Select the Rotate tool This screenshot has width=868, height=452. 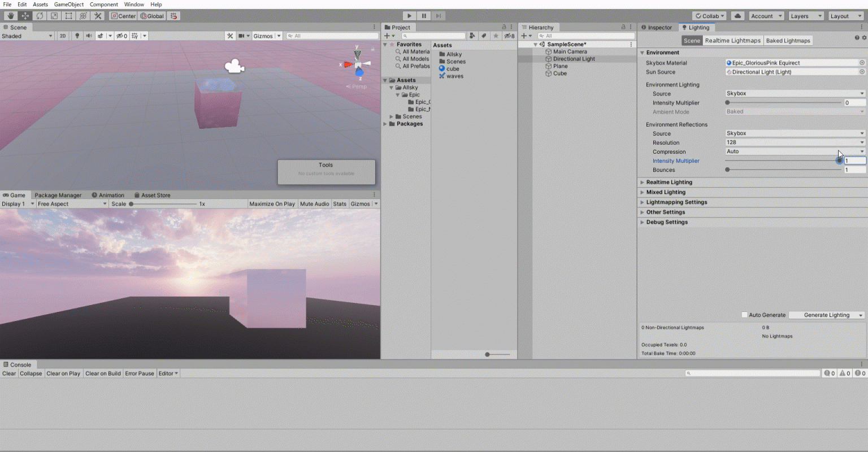pyautogui.click(x=40, y=15)
